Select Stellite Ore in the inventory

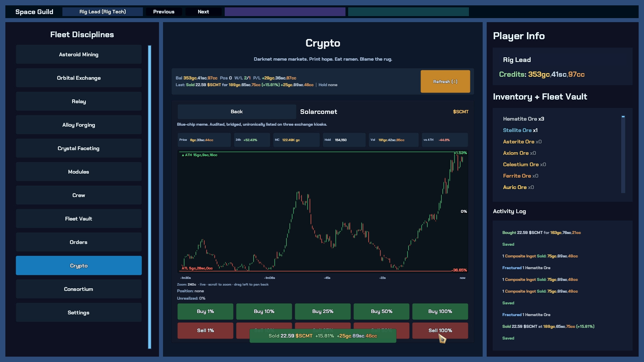[517, 130]
